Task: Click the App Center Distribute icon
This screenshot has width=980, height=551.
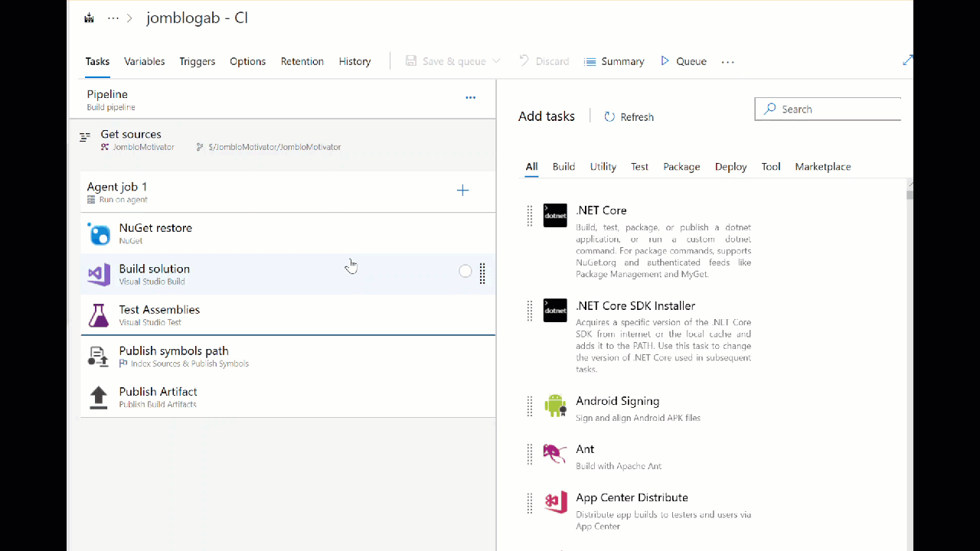Action: (x=555, y=502)
